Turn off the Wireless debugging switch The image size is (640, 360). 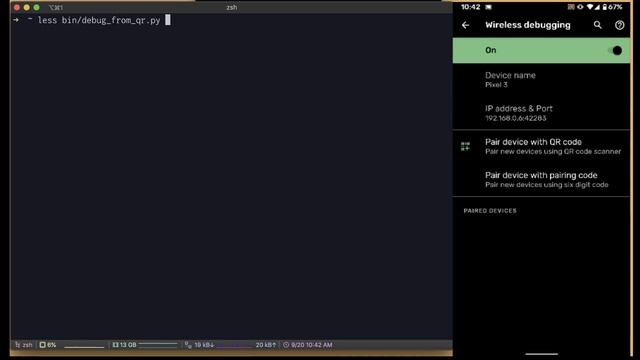pyautogui.click(x=615, y=51)
